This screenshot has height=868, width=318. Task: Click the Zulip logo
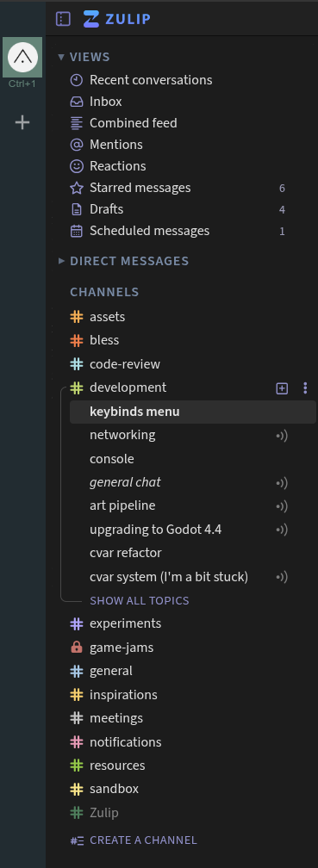coord(117,19)
